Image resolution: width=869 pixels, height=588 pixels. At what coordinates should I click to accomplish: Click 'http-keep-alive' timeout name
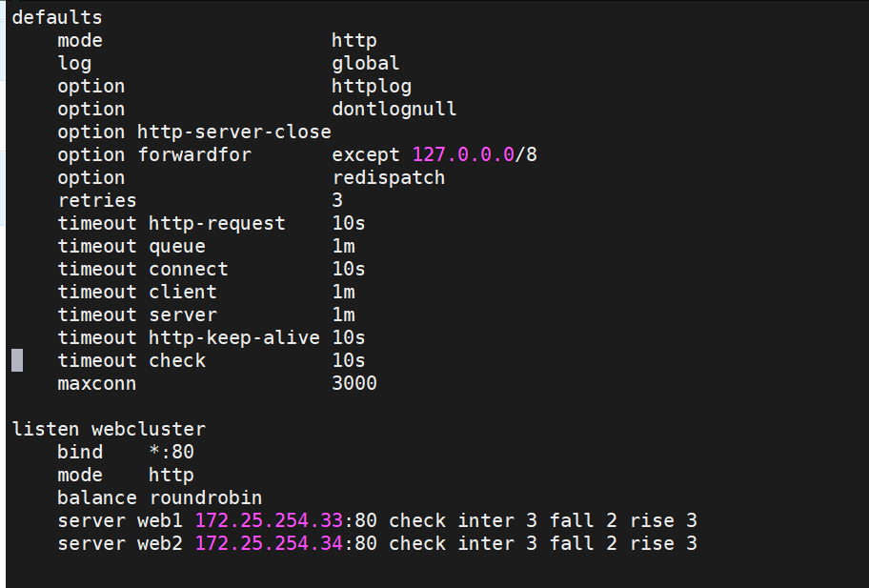point(233,337)
